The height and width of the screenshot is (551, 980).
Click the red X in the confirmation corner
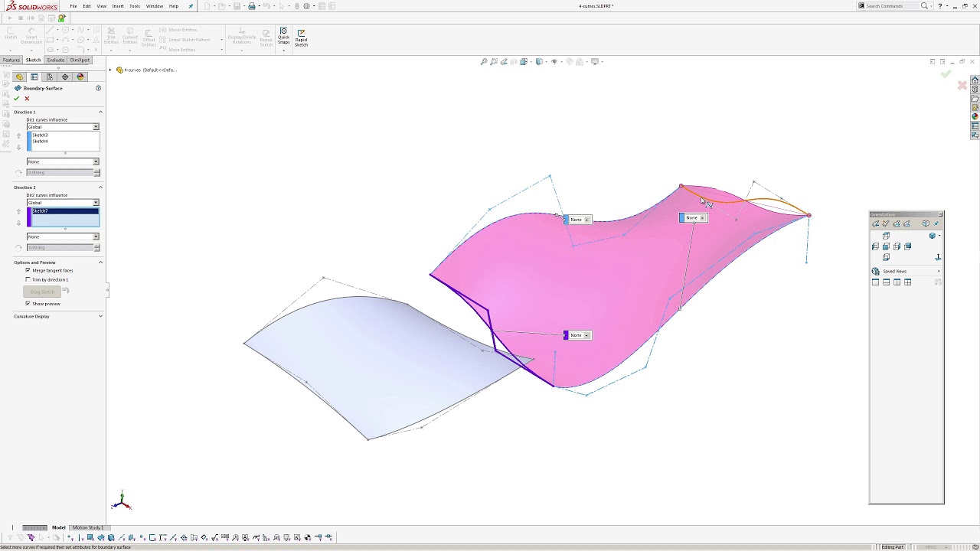pyautogui.click(x=962, y=86)
